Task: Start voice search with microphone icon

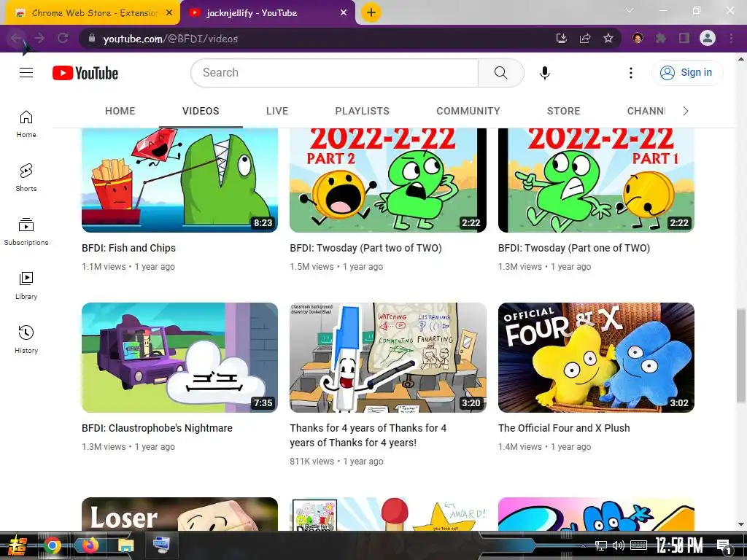Action: (x=544, y=72)
